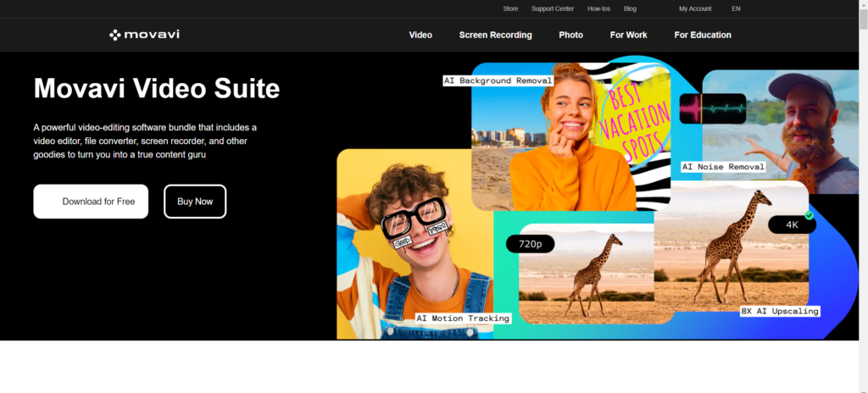The image size is (868, 393).
Task: Open the EN language selector
Action: tap(736, 8)
